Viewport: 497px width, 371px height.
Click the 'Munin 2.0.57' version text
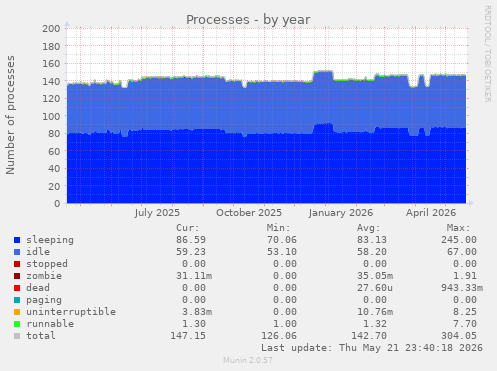click(x=248, y=360)
